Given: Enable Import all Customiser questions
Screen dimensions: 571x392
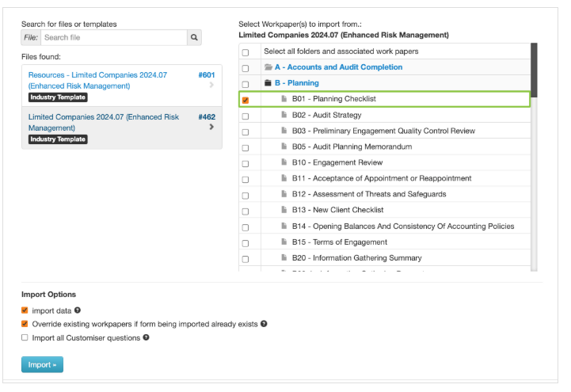Looking at the screenshot, I should (x=25, y=337).
